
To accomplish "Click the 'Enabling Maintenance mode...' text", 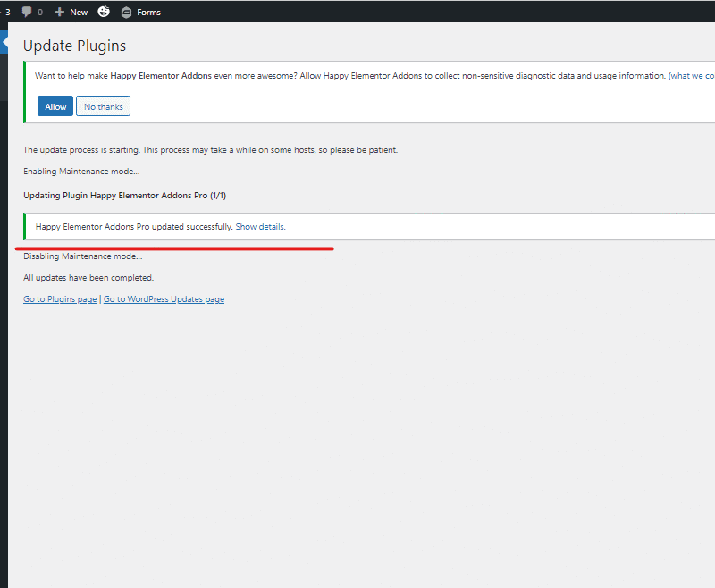I will [x=81, y=172].
